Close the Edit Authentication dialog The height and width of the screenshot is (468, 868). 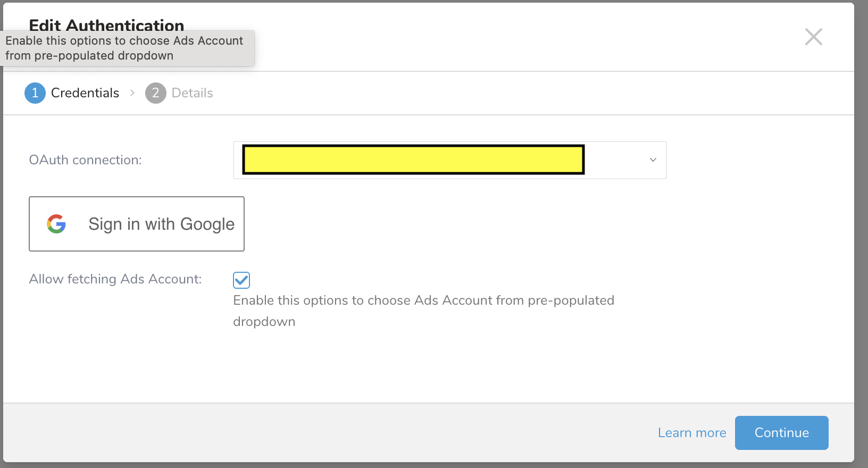point(813,37)
